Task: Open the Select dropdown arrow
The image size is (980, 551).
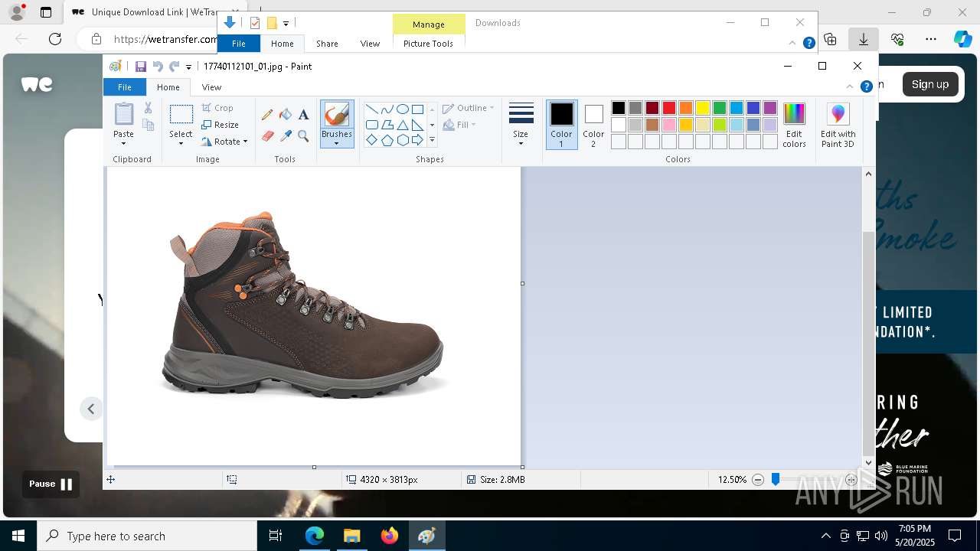Action: pyautogui.click(x=181, y=143)
